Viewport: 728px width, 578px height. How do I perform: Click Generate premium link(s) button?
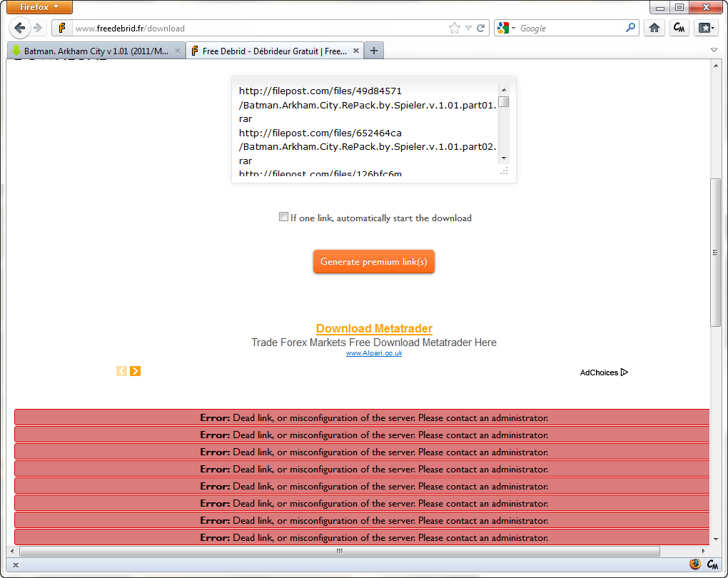[374, 261]
